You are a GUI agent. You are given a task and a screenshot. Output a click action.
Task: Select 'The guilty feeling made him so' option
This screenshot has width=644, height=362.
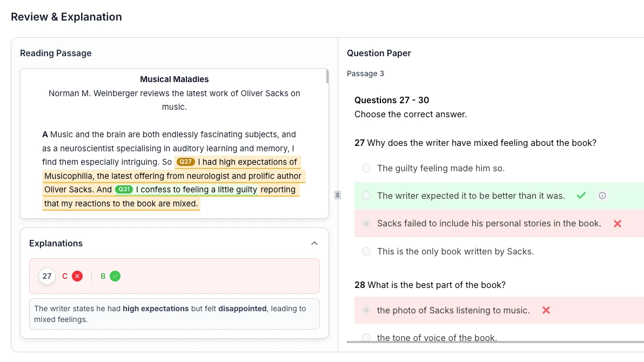[x=366, y=168]
